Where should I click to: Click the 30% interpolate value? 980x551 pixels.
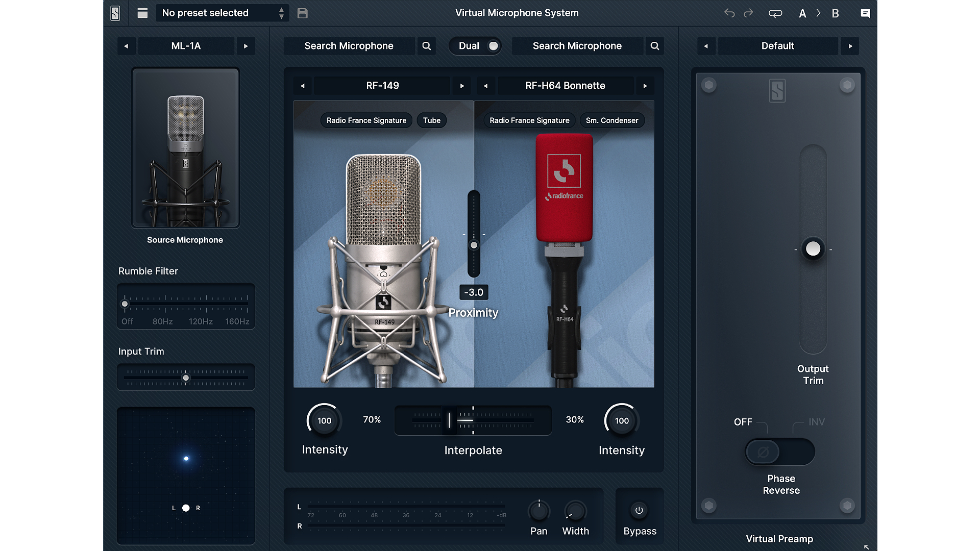click(575, 419)
